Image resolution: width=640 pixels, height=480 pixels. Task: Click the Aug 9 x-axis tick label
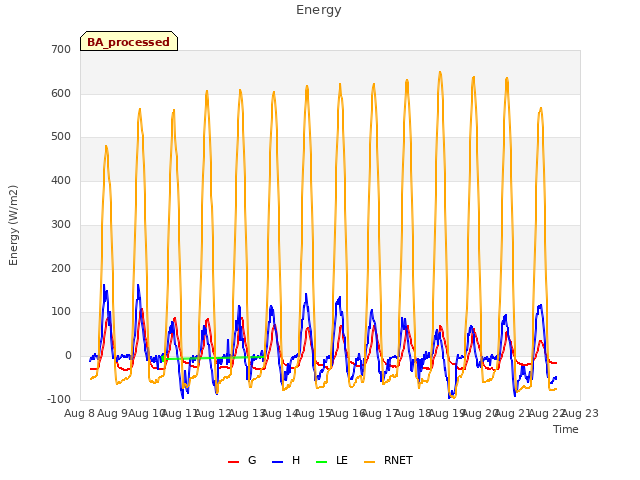point(113,413)
